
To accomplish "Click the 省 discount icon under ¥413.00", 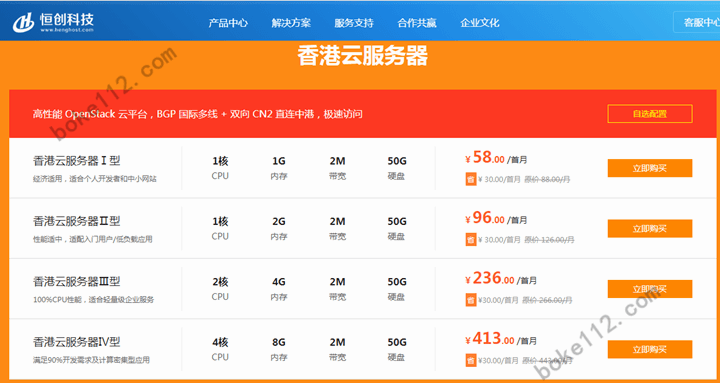I will (x=471, y=360).
